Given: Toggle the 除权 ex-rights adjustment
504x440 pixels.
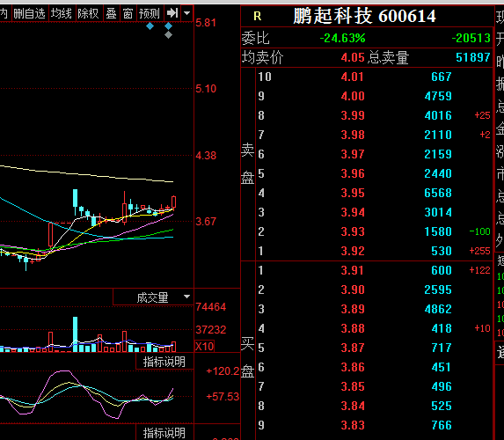Looking at the screenshot, I should (88, 13).
